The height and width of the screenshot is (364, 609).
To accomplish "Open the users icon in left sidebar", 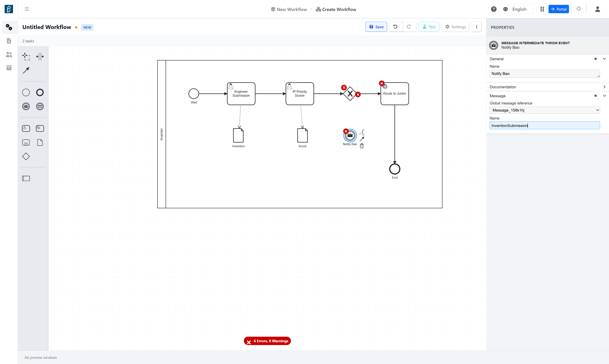I will pyautogui.click(x=9, y=54).
